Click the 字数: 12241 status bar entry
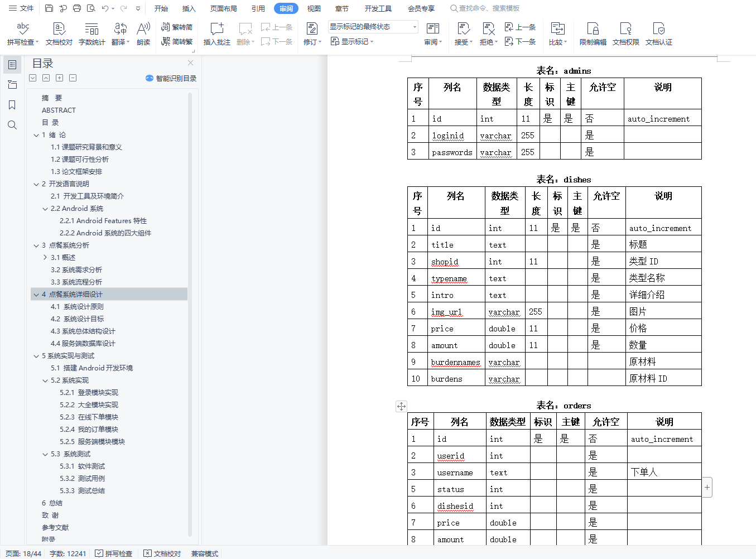This screenshot has height=559, width=756. point(68,553)
